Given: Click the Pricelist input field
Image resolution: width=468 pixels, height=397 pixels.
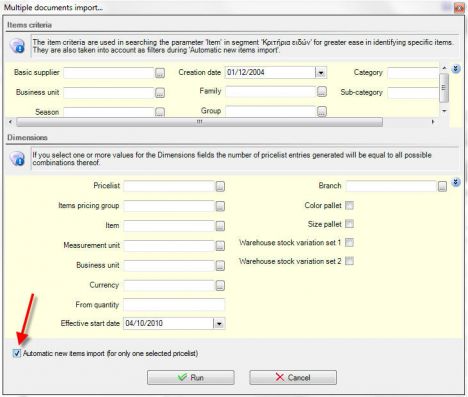Looking at the screenshot, I should 169,186.
